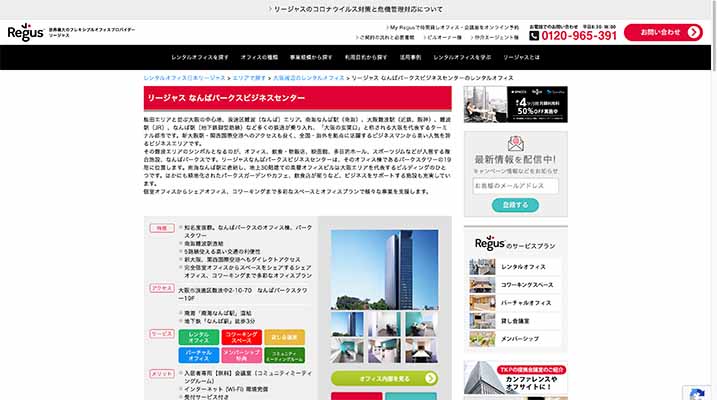The image size is (717, 400).
Task: Click the sidebar 貸し会議室 thumbnail image
Action: (482, 321)
